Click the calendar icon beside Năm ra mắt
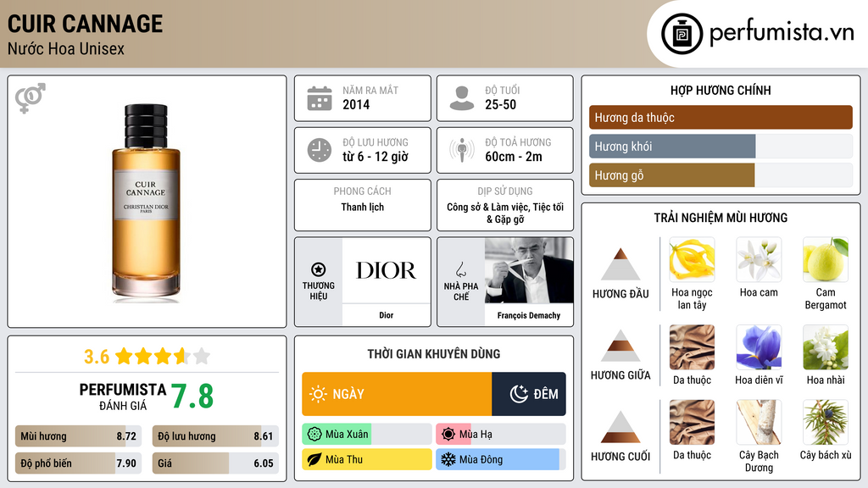868x488 pixels. (319, 98)
